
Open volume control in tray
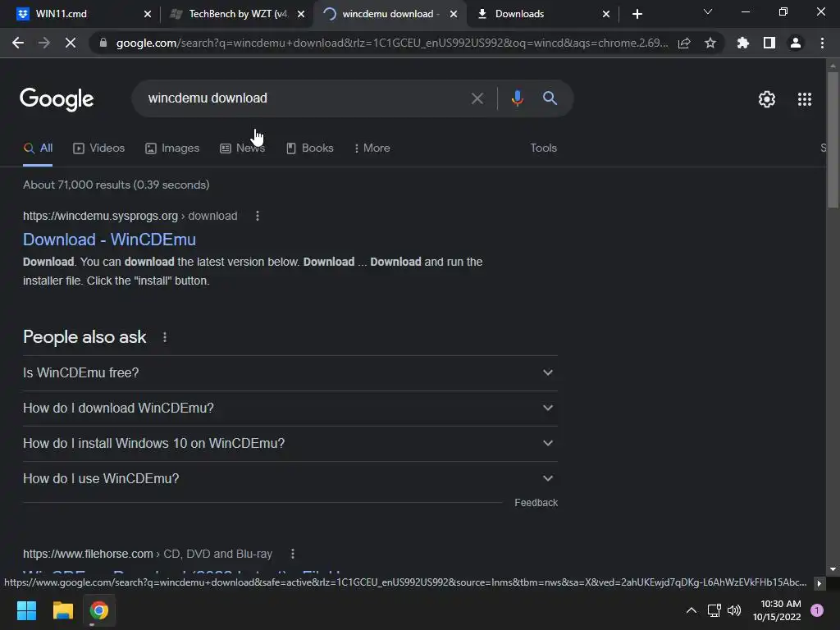[x=734, y=610]
